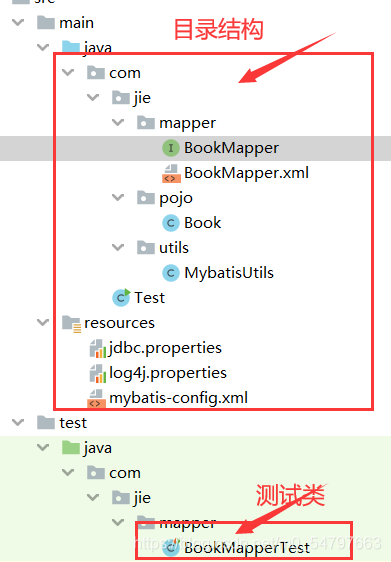Click the resources folder icon
This screenshot has height=562, width=391.
pos(71,324)
